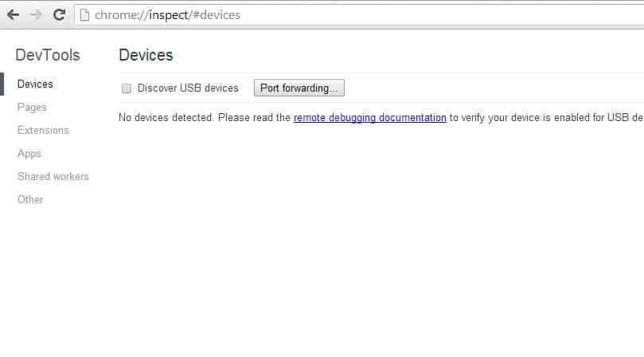Click the grayed forward navigation arrow
This screenshot has height=357, width=644.
pyautogui.click(x=36, y=15)
